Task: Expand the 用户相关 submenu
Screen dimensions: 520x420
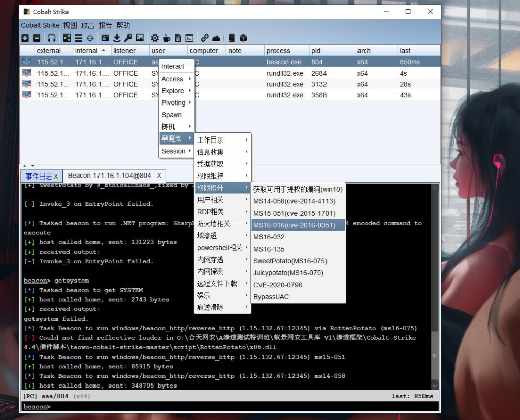Action: point(222,200)
